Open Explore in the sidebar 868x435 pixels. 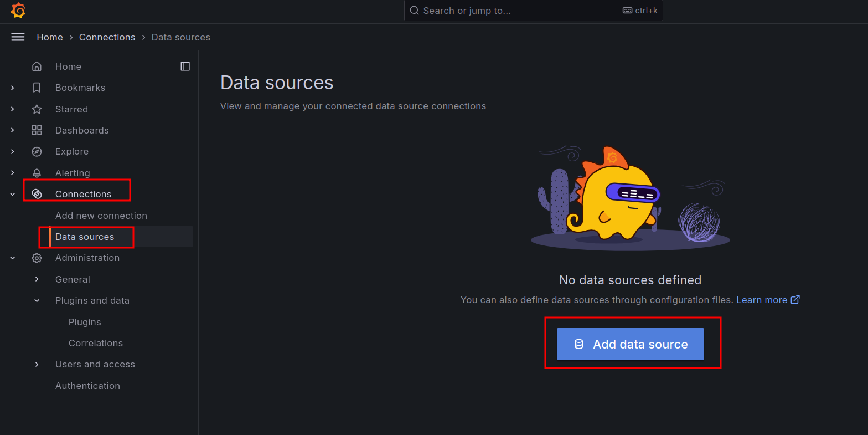click(x=72, y=151)
